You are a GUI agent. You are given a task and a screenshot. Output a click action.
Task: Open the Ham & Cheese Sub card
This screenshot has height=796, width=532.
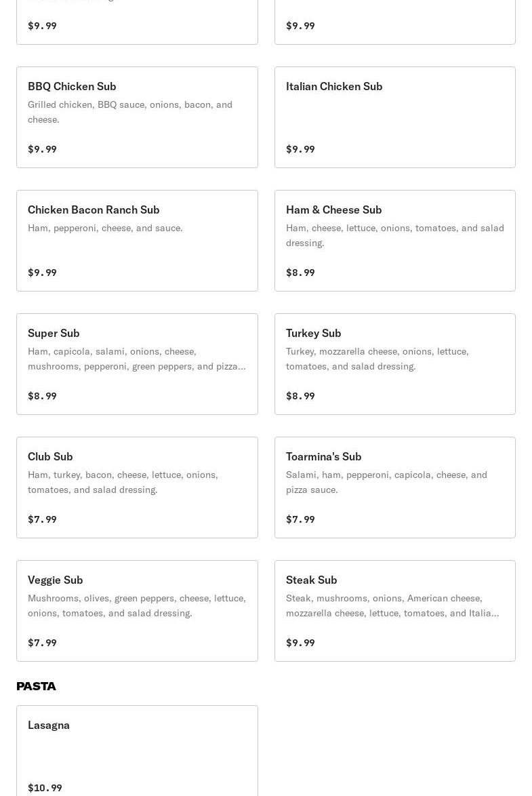click(x=395, y=241)
